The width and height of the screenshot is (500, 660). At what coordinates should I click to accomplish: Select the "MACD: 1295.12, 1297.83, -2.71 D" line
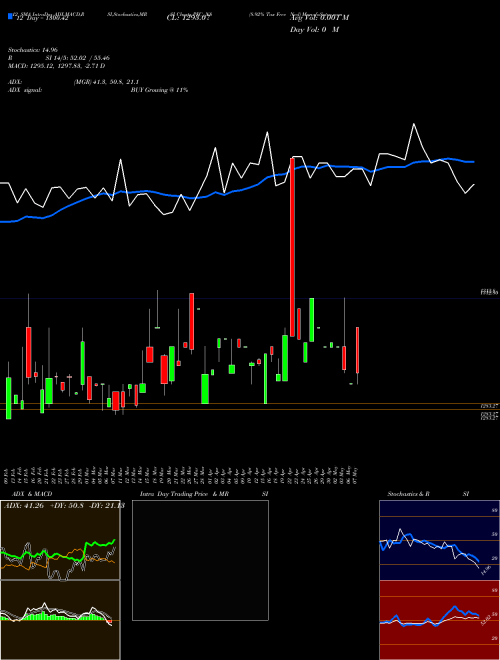57,66
